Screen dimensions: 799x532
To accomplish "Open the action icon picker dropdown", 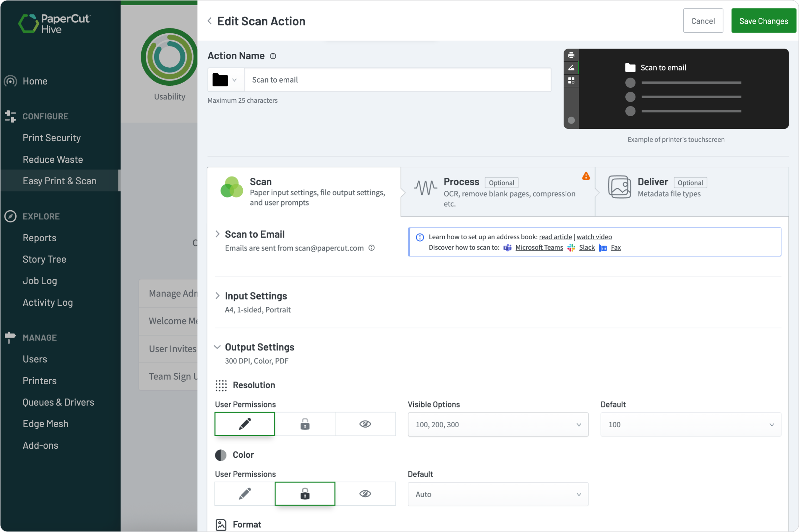I will (225, 79).
